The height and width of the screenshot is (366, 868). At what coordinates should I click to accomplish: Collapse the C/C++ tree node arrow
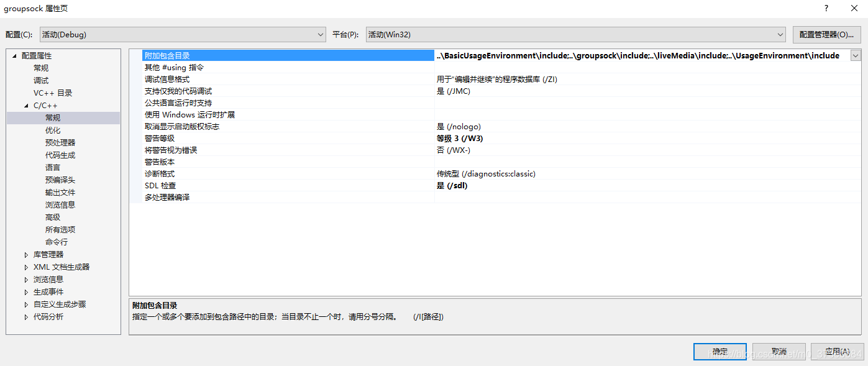tap(26, 106)
